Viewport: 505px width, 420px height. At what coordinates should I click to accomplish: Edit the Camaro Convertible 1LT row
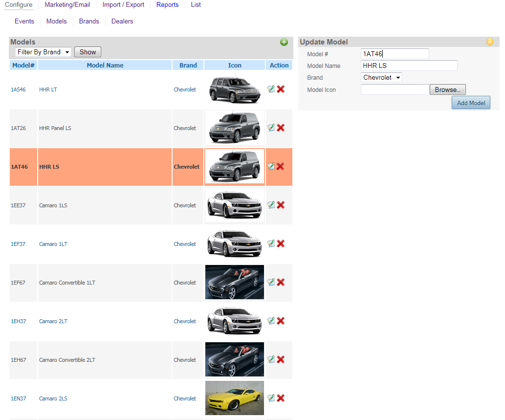point(271,282)
